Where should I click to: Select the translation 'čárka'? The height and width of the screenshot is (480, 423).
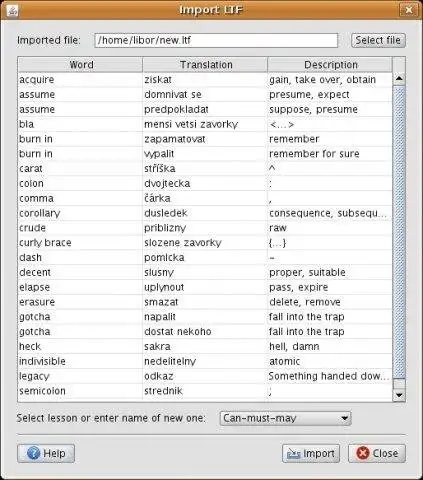(205, 198)
